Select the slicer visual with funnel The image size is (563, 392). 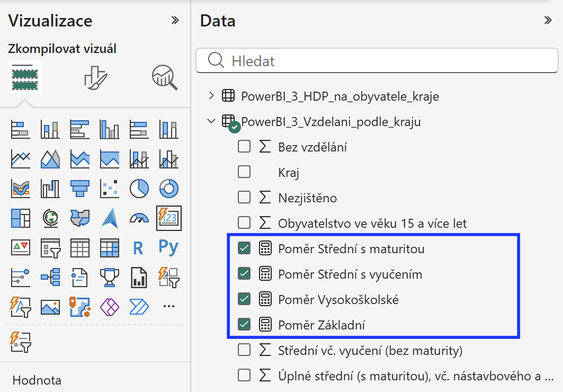point(50,248)
